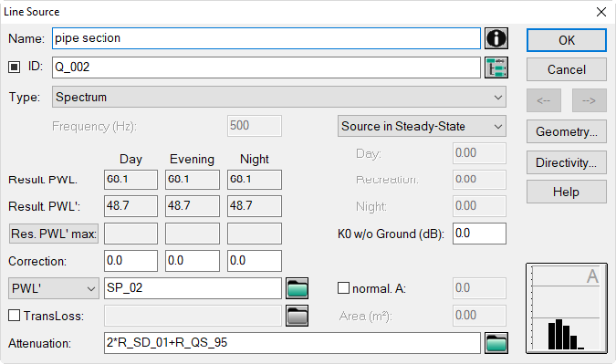Open the Directivity... dialog
Viewport: 616px width, 364px height.
[x=567, y=162]
